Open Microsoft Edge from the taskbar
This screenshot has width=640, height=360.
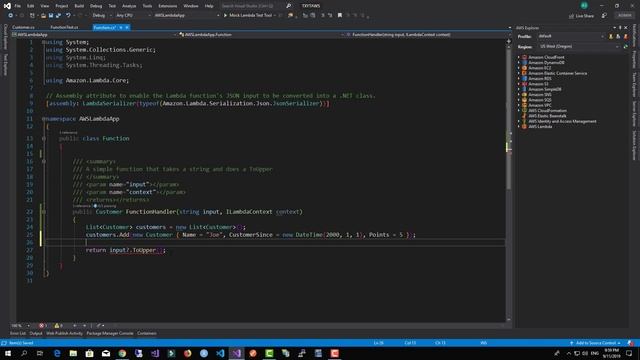click(x=57, y=353)
